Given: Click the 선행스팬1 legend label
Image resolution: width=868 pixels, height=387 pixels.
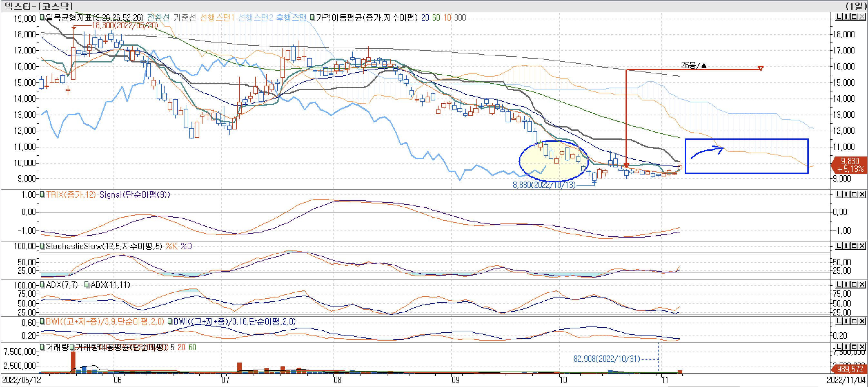Looking at the screenshot, I should point(217,17).
